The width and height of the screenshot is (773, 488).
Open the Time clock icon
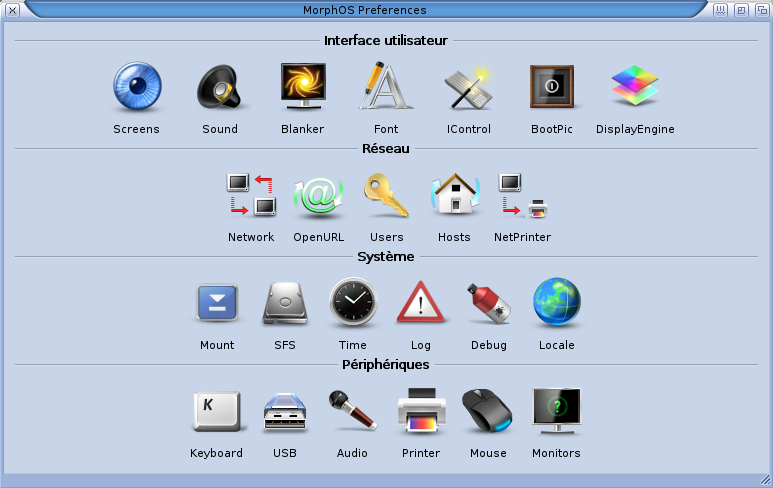tap(353, 302)
